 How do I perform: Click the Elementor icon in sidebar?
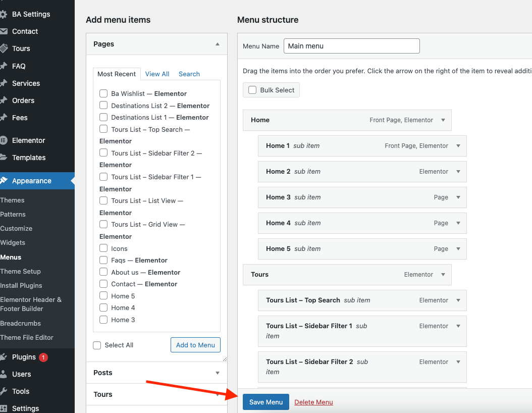pos(4,140)
